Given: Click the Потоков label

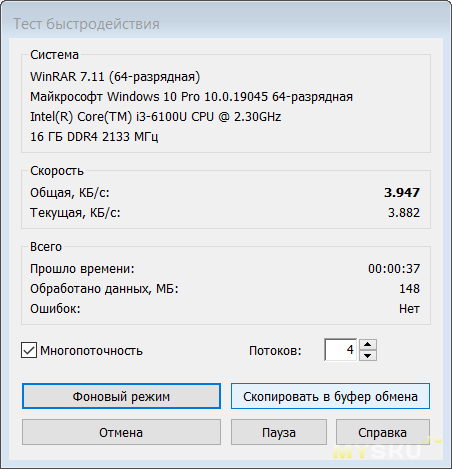Looking at the screenshot, I should tap(275, 351).
